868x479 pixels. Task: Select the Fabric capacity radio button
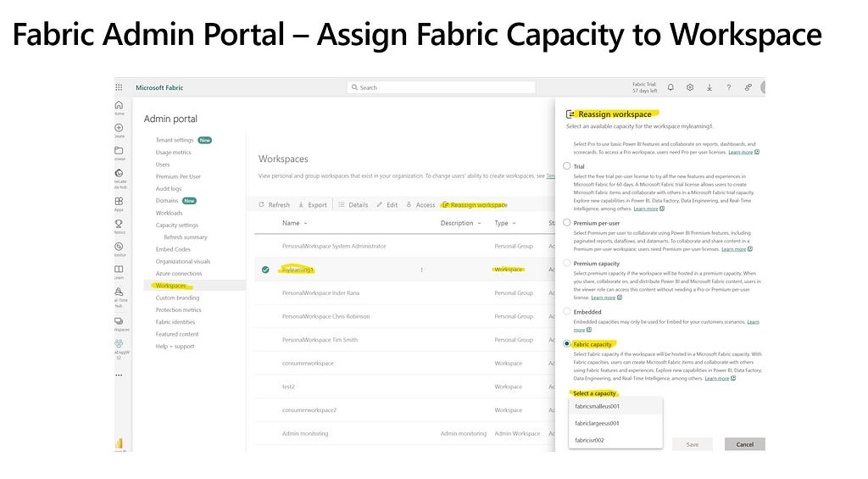(567, 344)
